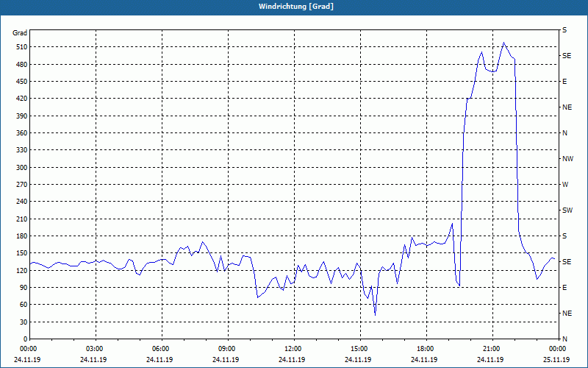Pick the 390 tick label
This screenshot has width=588, height=368.
click(x=22, y=116)
